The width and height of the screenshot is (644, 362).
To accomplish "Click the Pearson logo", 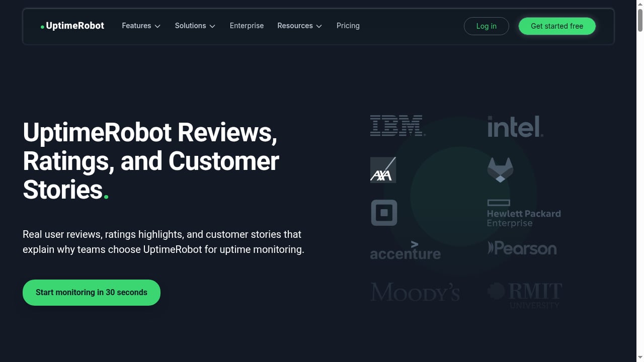I will tap(522, 248).
